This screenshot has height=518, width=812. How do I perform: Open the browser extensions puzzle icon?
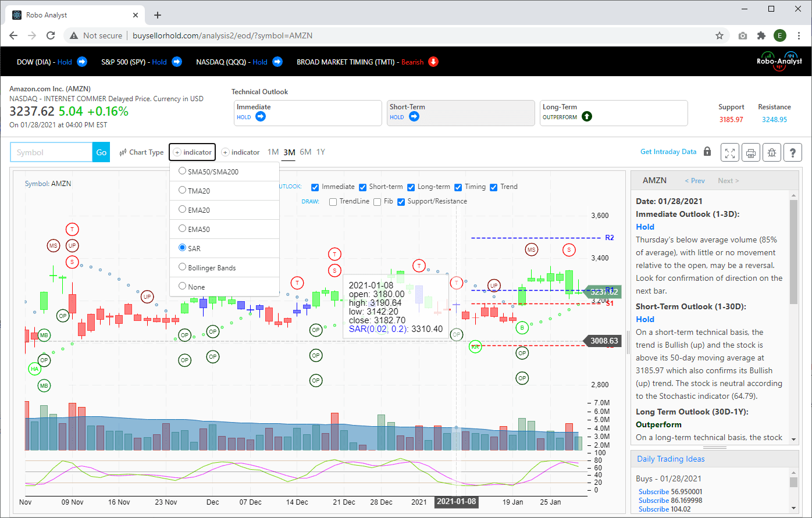761,35
